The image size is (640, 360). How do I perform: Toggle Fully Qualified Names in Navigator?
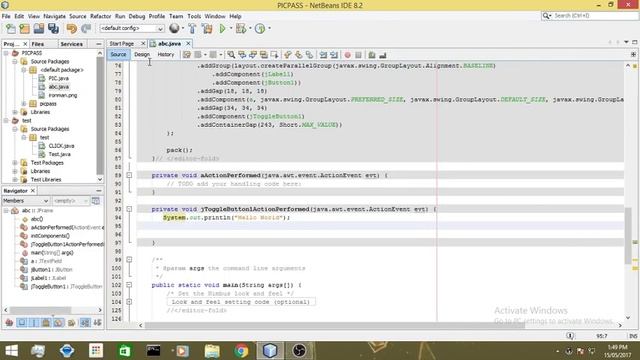tap(71, 323)
